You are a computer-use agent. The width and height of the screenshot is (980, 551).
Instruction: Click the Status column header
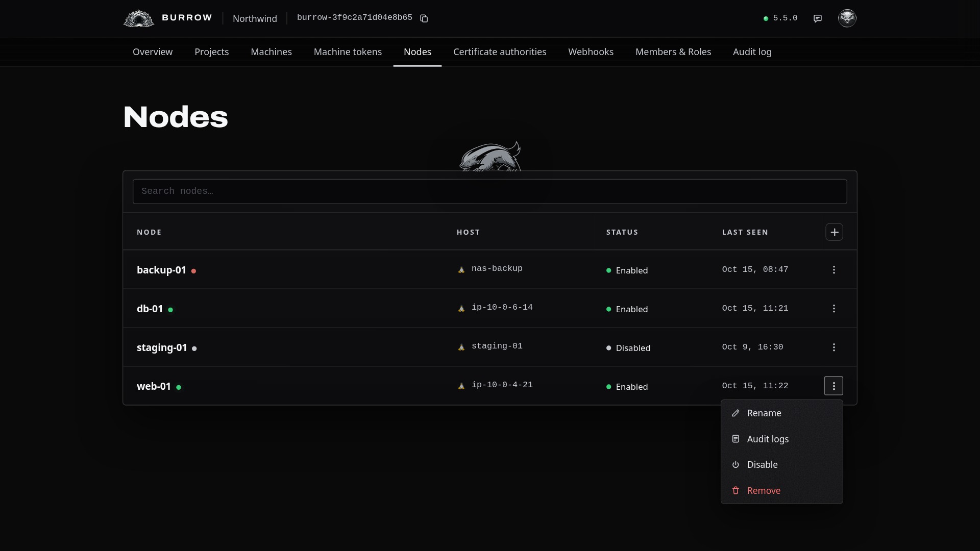click(x=622, y=232)
